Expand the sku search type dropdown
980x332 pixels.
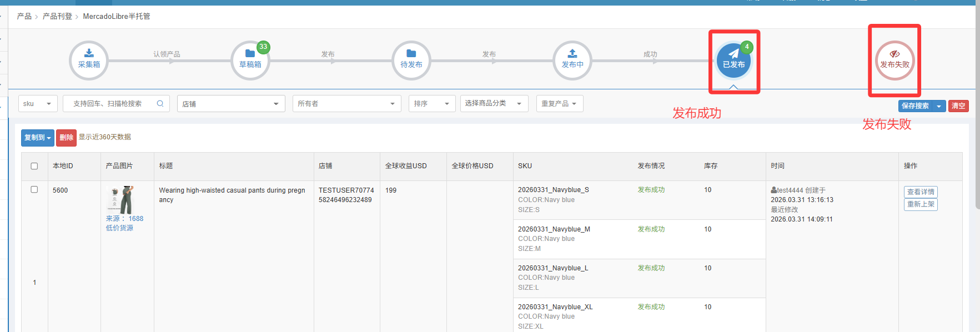(x=38, y=104)
